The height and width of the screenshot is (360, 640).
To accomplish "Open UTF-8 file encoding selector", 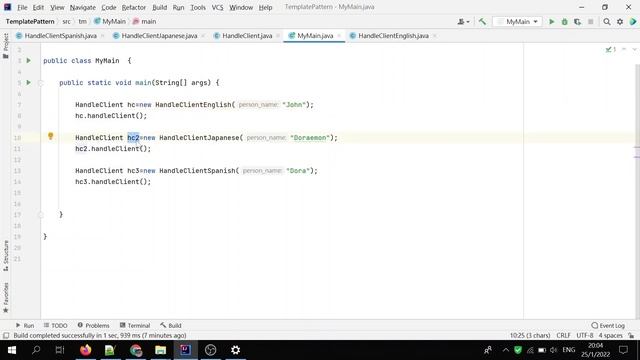I will [584, 336].
